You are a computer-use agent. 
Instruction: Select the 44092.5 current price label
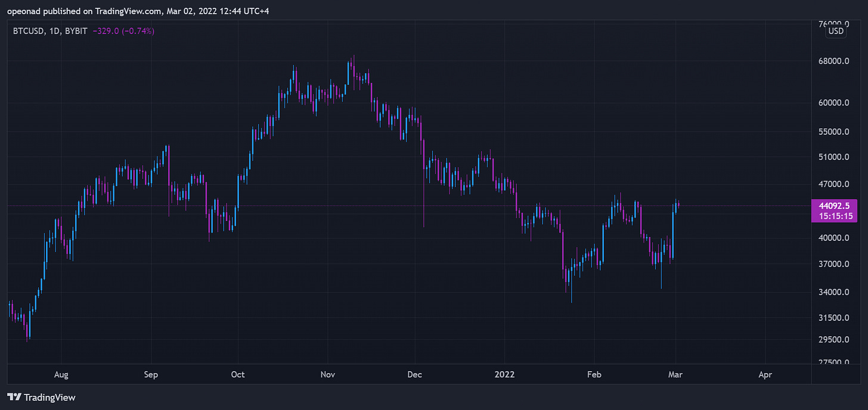(833, 206)
